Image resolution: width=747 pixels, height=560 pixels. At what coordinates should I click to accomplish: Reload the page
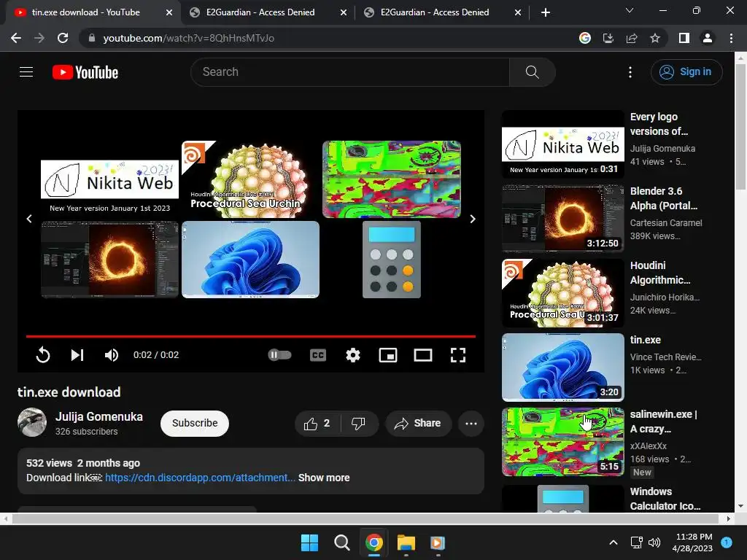pyautogui.click(x=63, y=38)
